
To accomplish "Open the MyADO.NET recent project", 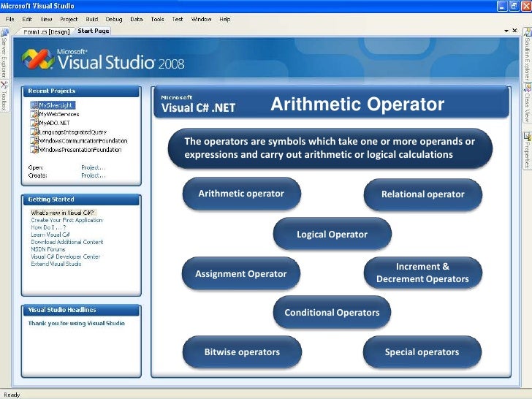I will [54, 123].
